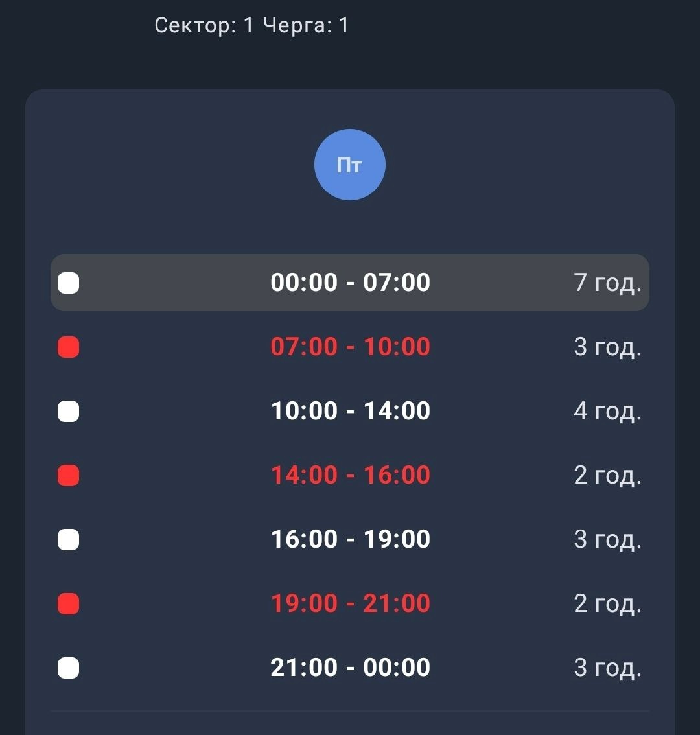Select the 00:00 - 07:00 time slot
This screenshot has width=700, height=735.
[350, 283]
